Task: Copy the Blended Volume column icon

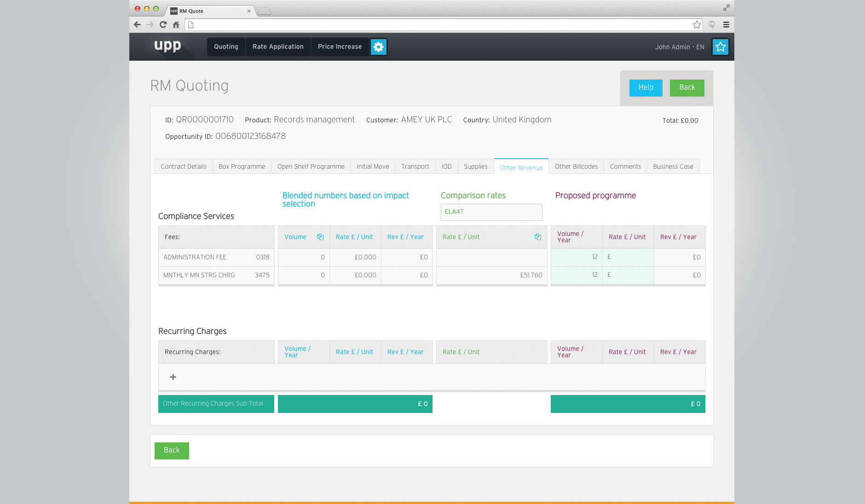Action: (320, 237)
